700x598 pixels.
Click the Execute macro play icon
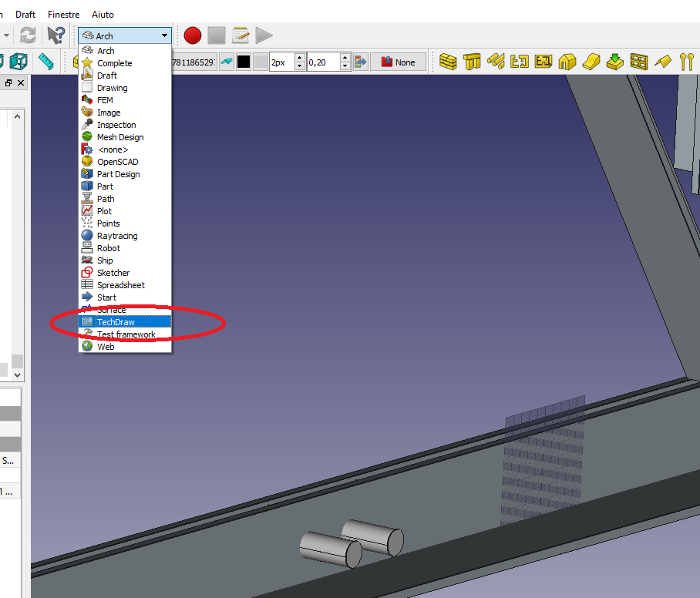point(264,35)
